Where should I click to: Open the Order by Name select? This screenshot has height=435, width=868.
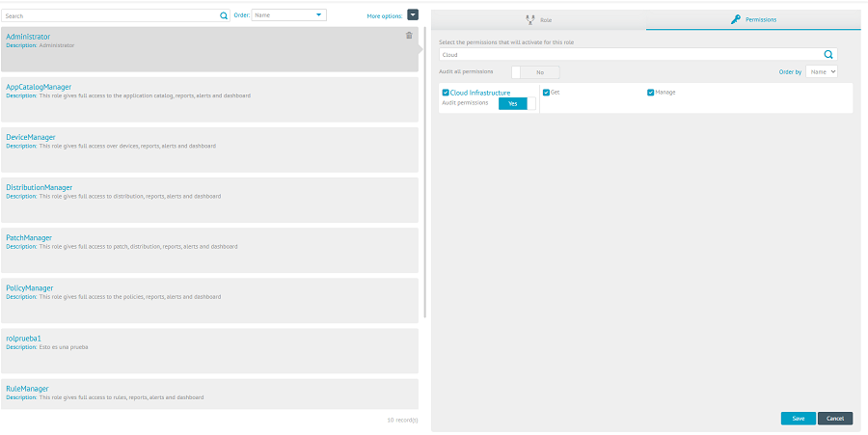coord(822,71)
